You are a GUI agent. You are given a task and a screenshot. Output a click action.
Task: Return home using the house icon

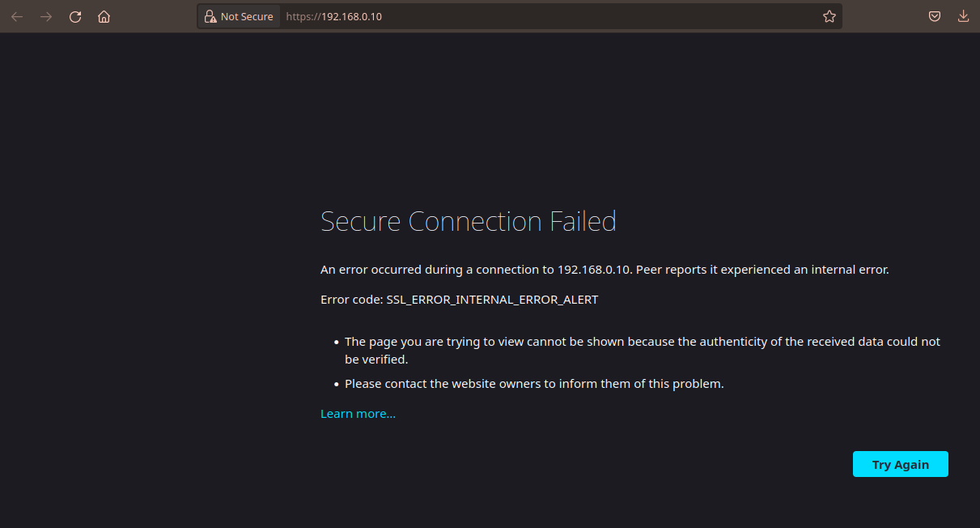point(104,16)
